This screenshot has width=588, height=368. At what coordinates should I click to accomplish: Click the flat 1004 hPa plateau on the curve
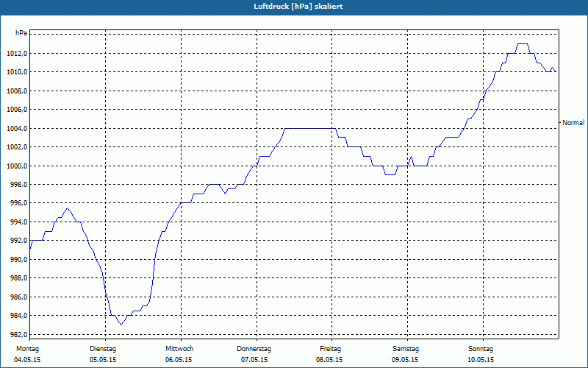309,128
